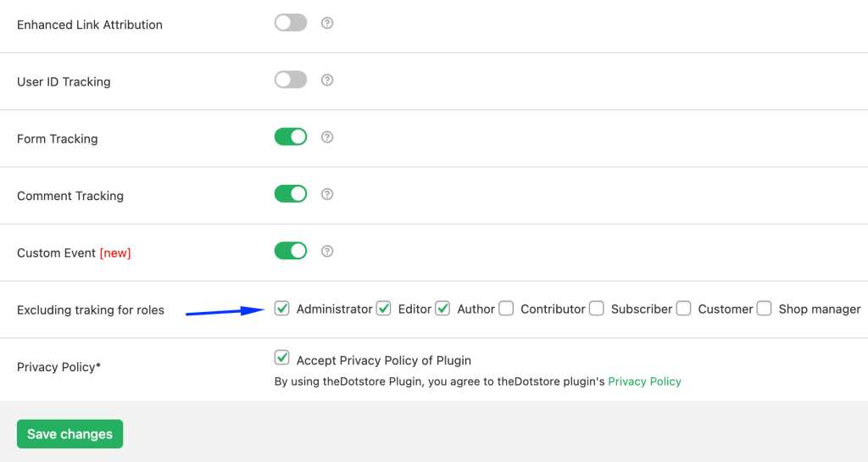Uncheck the Author role checkbox
Screen dimensions: 868x462
click(x=442, y=309)
